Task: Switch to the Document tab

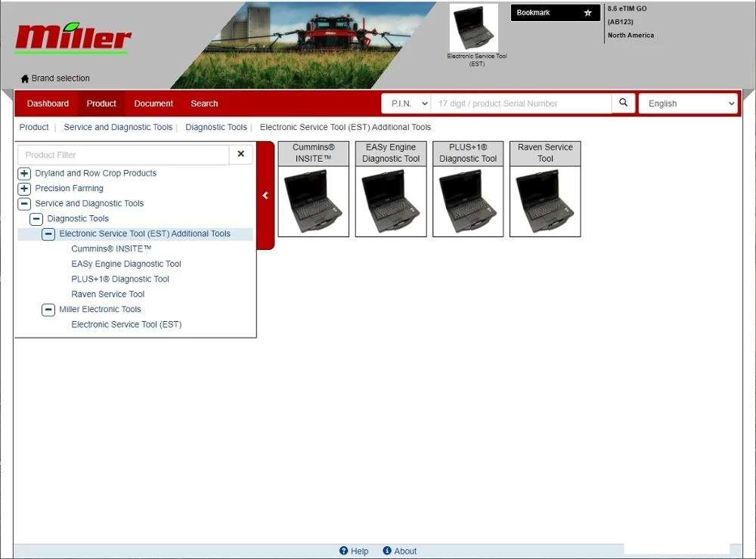Action: tap(153, 103)
